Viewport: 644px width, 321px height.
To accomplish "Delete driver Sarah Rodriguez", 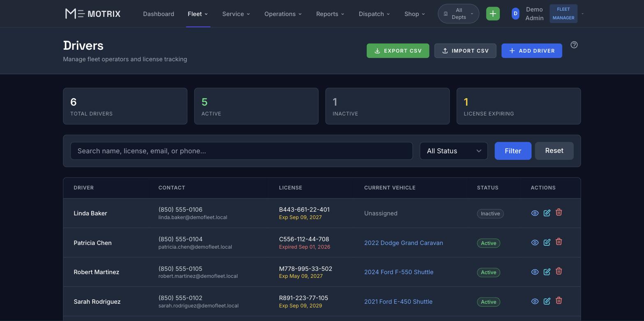I will [559, 301].
